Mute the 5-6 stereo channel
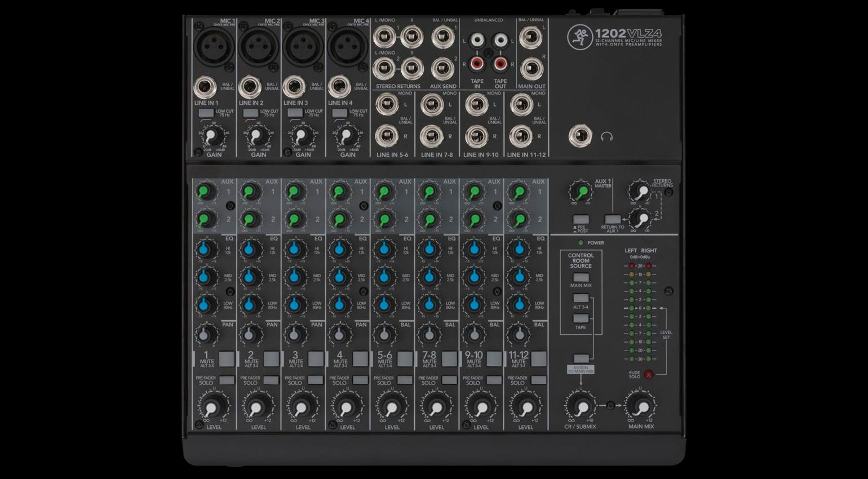 point(405,359)
